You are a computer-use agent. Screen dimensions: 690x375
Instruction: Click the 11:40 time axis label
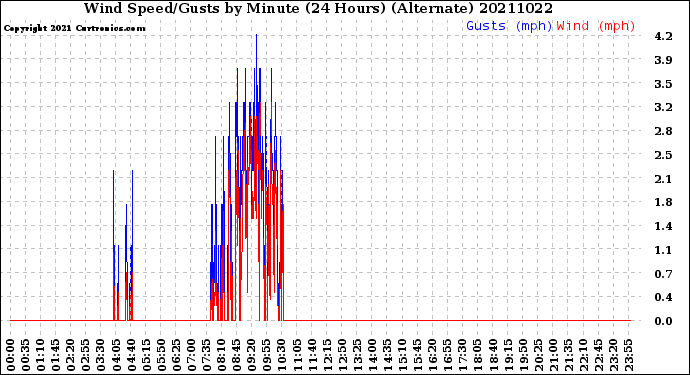(x=312, y=355)
